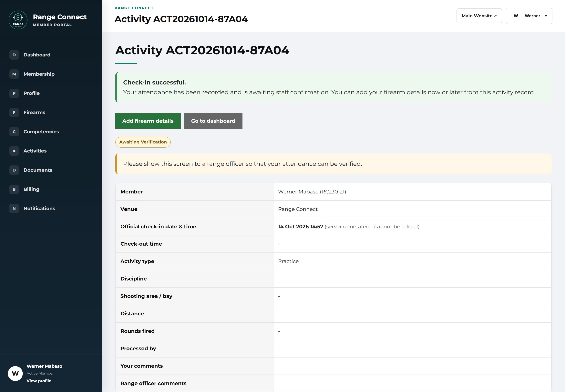Click the D icon for Documents
The height and width of the screenshot is (392, 565).
14,170
